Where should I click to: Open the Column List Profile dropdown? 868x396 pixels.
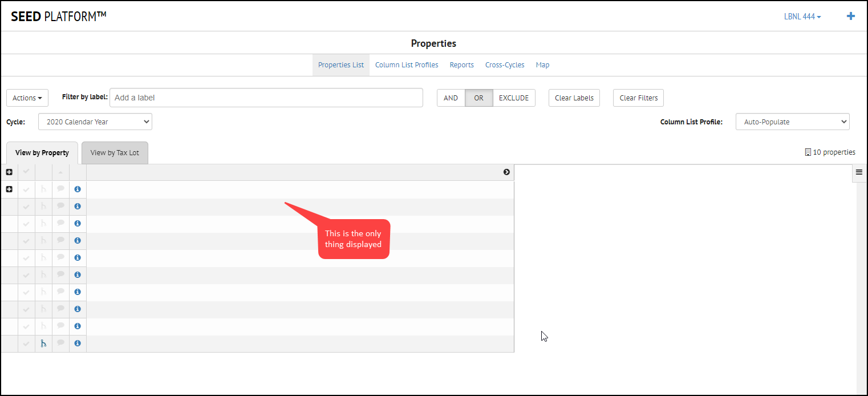point(792,122)
